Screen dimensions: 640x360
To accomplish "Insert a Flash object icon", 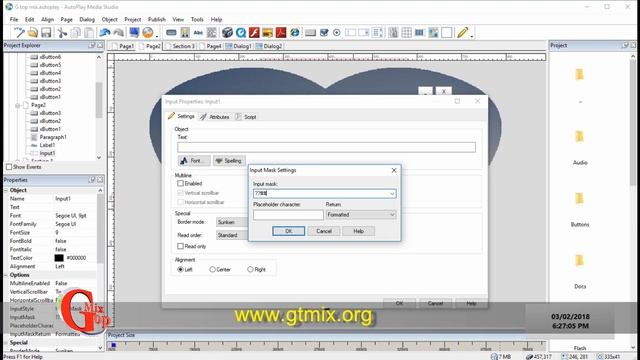I will point(254,33).
